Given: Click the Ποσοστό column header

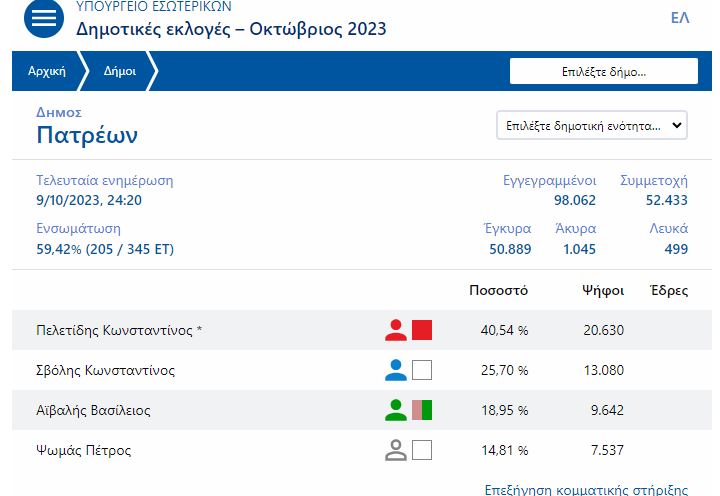Looking at the screenshot, I should point(498,290).
